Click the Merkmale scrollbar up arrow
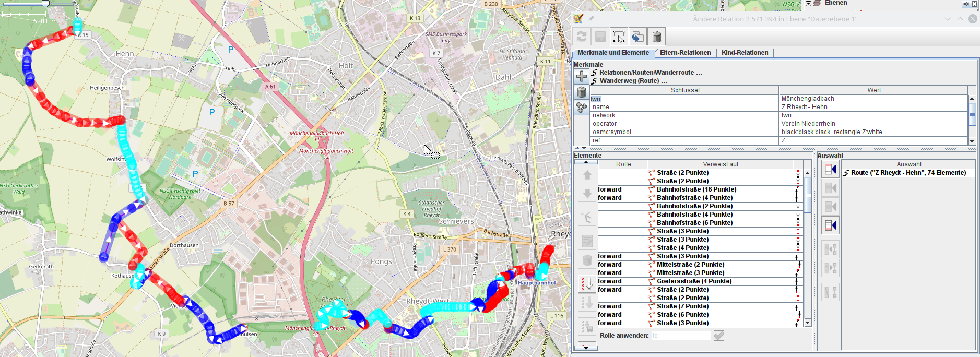Image resolution: width=980 pixels, height=357 pixels. (x=972, y=99)
